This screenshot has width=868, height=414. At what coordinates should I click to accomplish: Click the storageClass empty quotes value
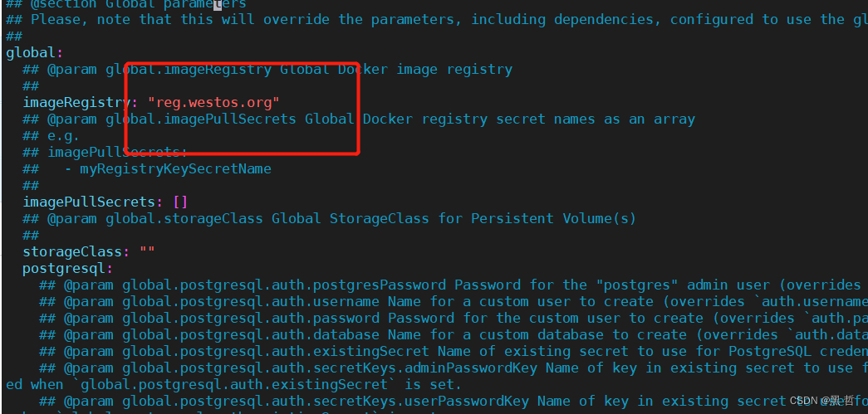pyautogui.click(x=147, y=251)
